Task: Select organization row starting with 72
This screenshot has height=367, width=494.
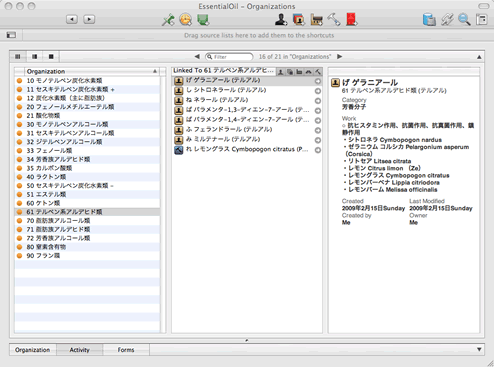Action: (87, 238)
